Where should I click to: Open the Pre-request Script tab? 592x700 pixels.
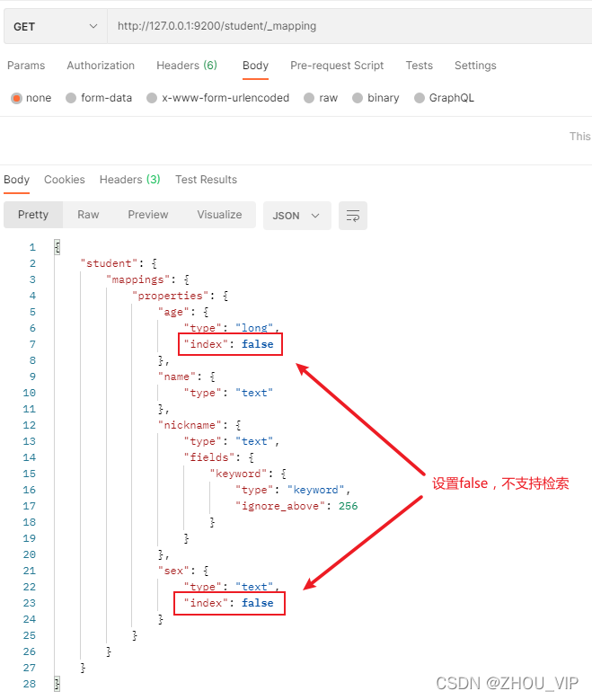(337, 66)
